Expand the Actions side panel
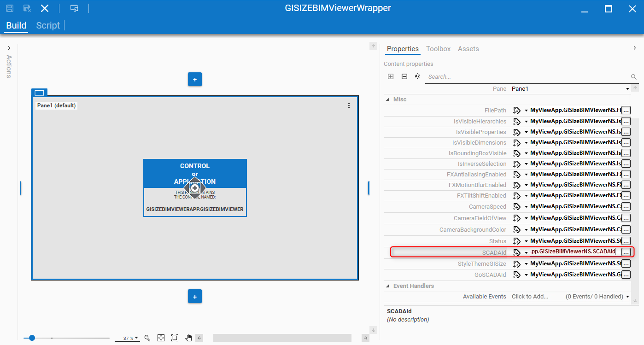 pos(9,48)
